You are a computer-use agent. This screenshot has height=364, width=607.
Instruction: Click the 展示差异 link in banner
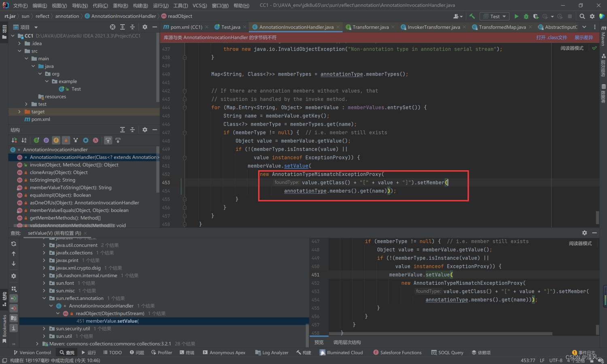coord(584,38)
